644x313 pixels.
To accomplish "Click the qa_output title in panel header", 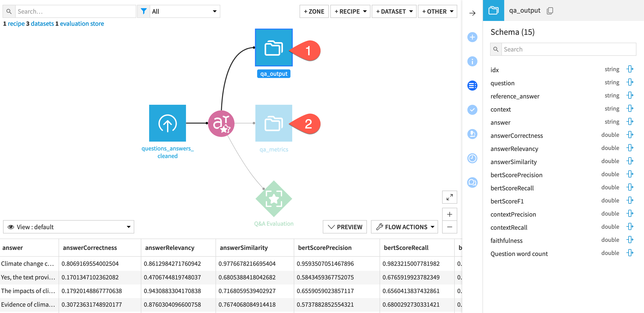I will pyautogui.click(x=525, y=11).
